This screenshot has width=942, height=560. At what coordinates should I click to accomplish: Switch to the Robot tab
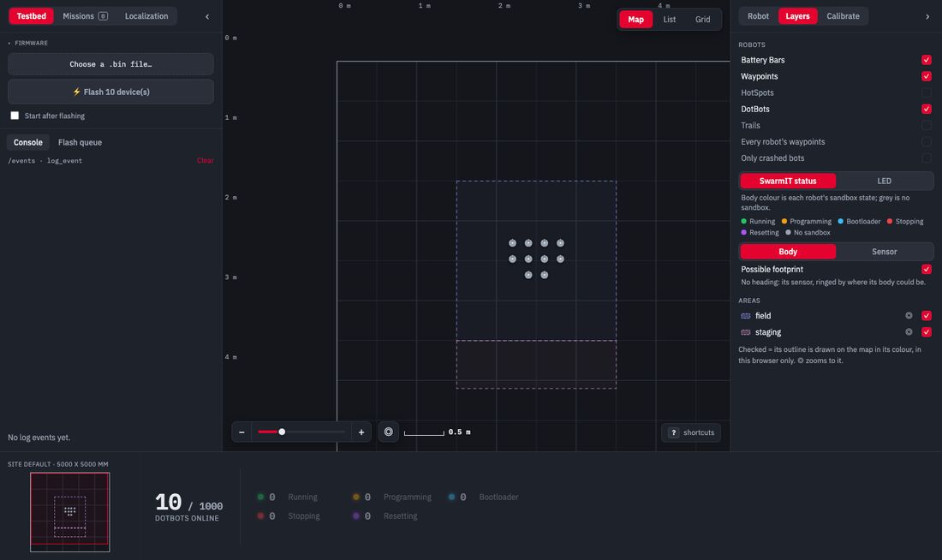point(758,16)
